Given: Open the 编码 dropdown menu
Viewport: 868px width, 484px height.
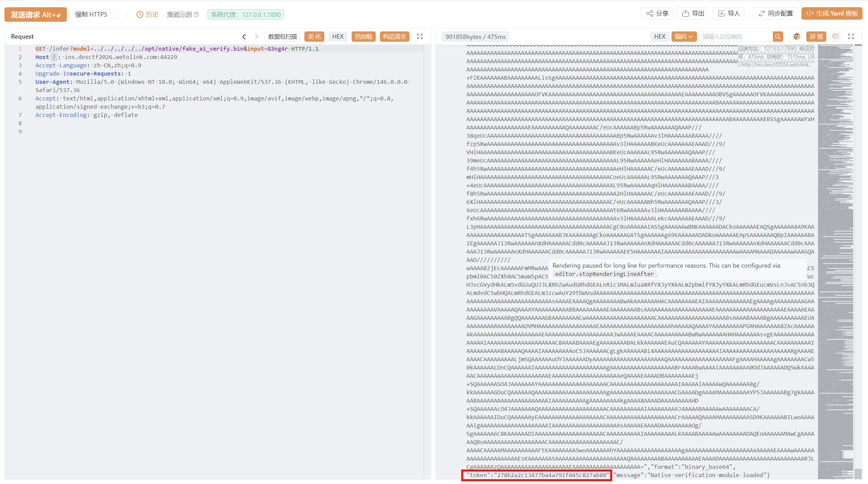Looking at the screenshot, I should [684, 37].
